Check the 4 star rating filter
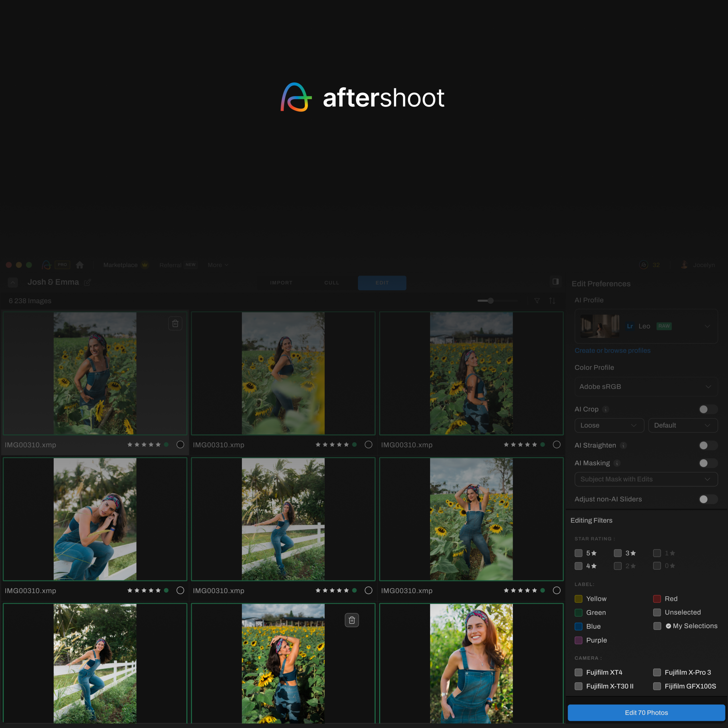Viewport: 728px width, 728px height. coord(578,566)
